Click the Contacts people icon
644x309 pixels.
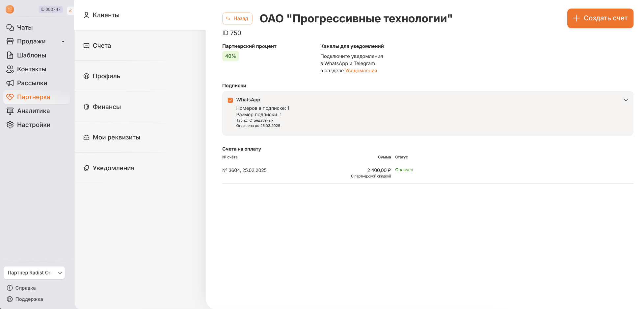[x=10, y=69]
